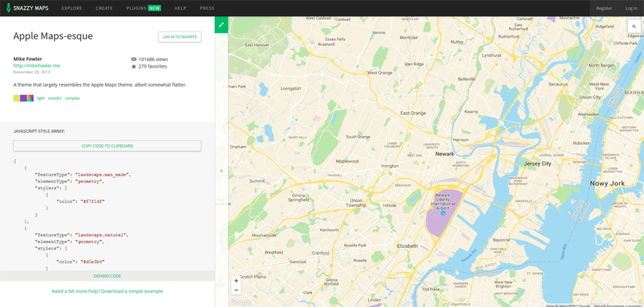Open the Explore menu item

click(72, 8)
